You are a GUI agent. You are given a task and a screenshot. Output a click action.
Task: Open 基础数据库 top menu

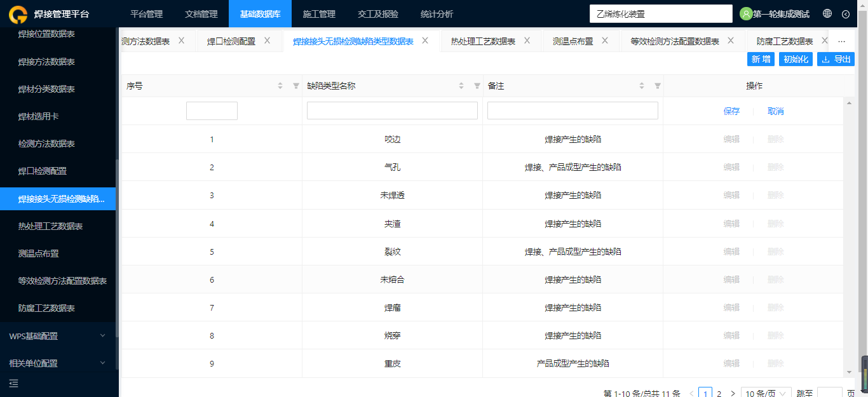pyautogui.click(x=260, y=14)
